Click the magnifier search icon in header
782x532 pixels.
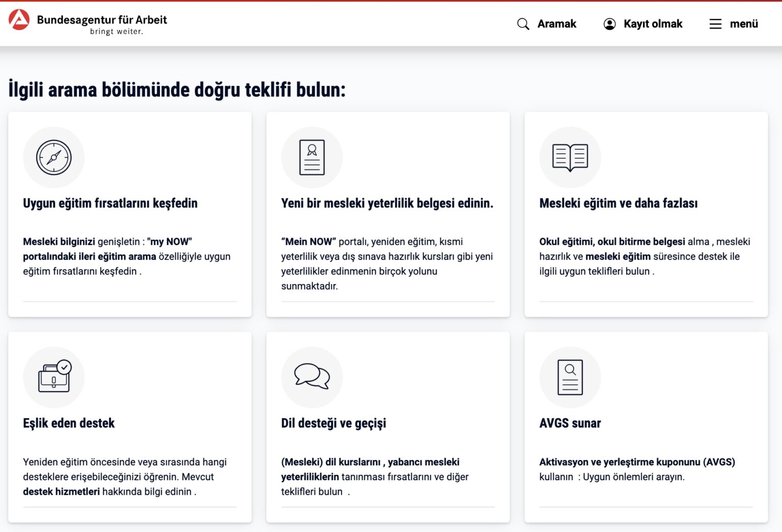point(523,24)
